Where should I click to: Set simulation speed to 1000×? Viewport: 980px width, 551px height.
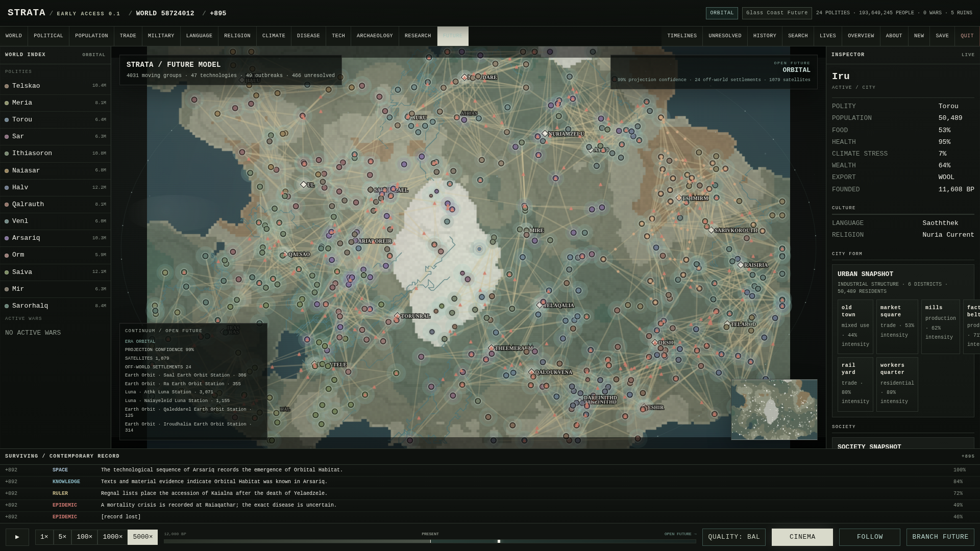tap(112, 537)
